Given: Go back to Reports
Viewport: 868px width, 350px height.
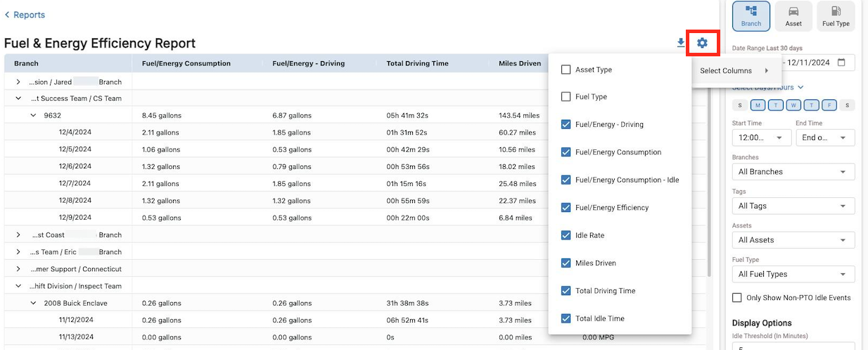Looking at the screenshot, I should coord(25,15).
